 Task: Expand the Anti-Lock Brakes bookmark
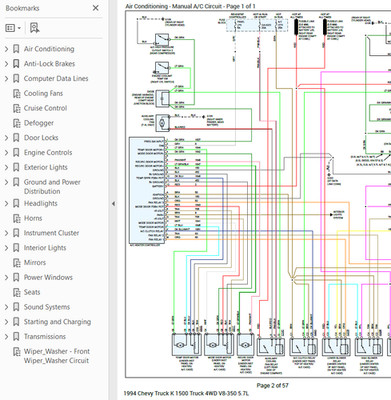[6, 64]
